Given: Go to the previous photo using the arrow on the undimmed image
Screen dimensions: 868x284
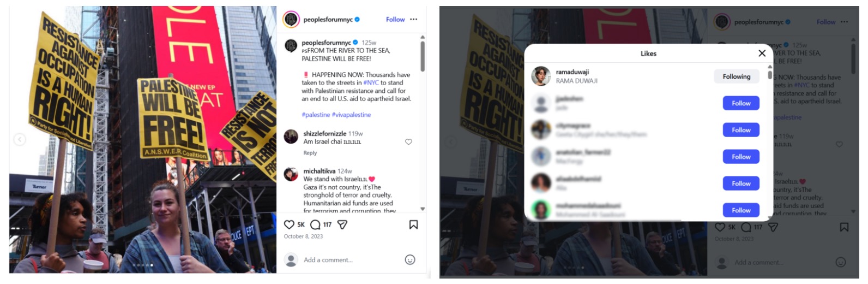Looking at the screenshot, I should [x=20, y=140].
